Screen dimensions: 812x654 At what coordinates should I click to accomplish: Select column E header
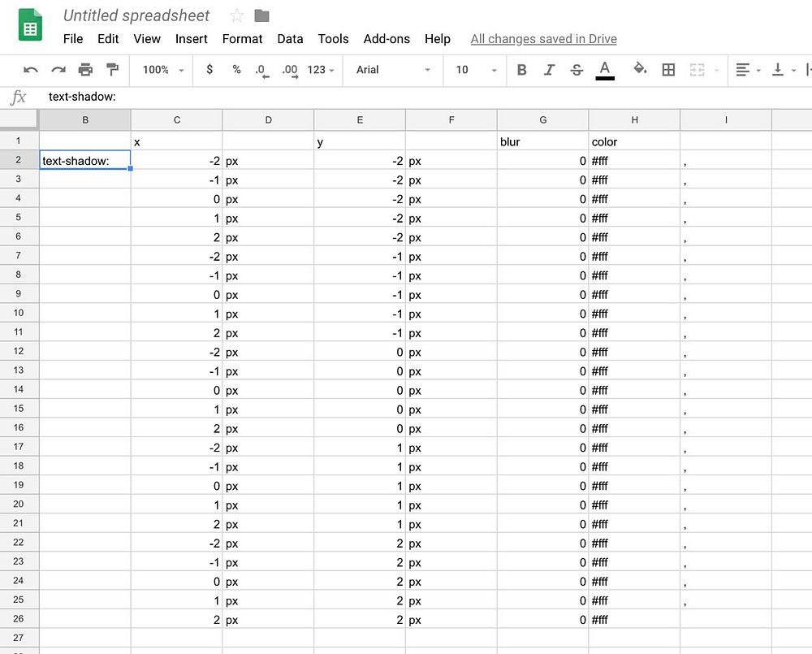coord(360,119)
